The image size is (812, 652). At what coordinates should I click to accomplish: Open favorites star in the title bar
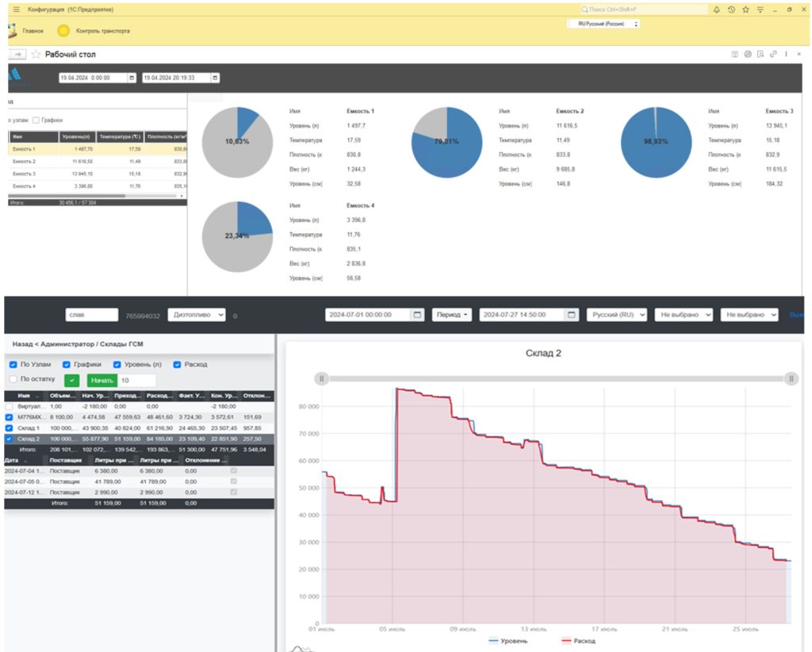tap(745, 10)
